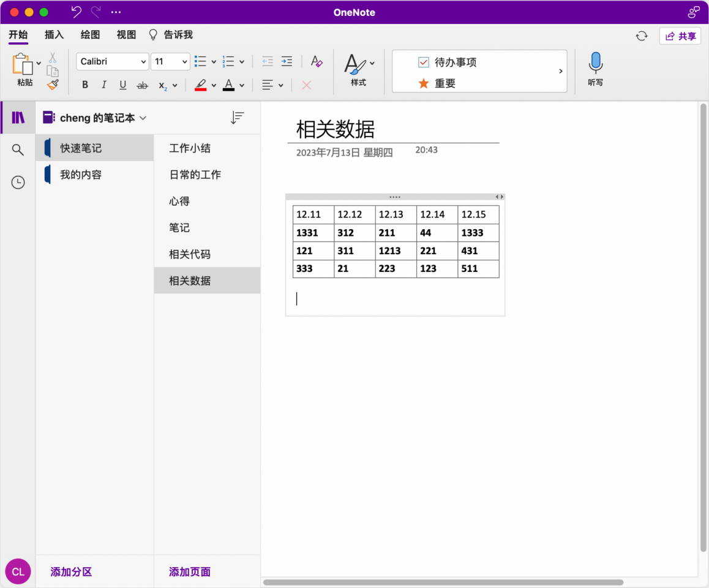Click the horizontal scrollbar at bottom
The image size is (709, 588).
[x=443, y=582]
